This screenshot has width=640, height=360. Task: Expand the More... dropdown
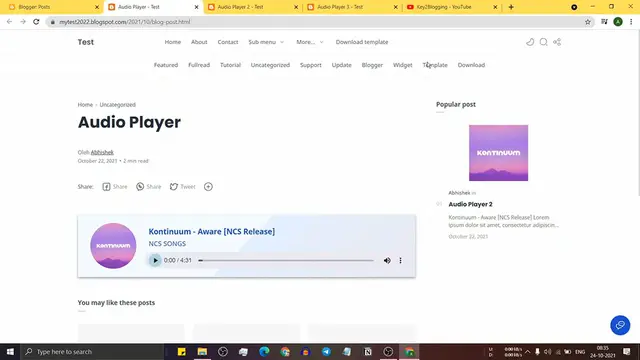(x=310, y=42)
